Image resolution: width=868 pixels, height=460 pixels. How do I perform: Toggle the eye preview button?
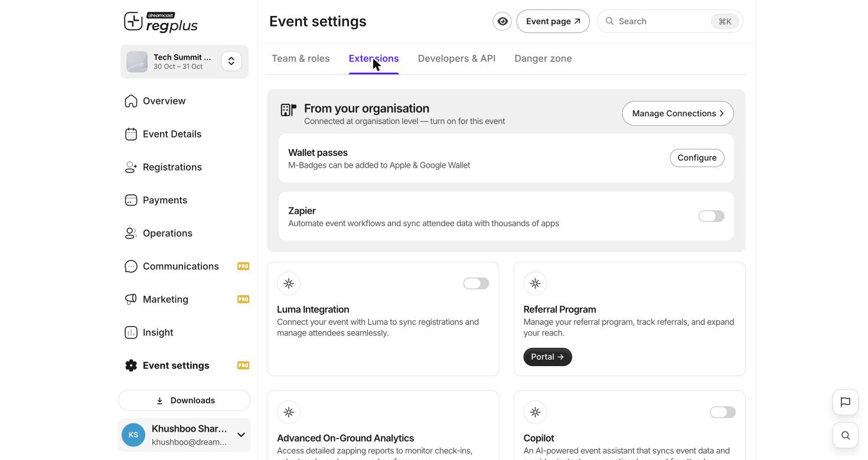[502, 21]
